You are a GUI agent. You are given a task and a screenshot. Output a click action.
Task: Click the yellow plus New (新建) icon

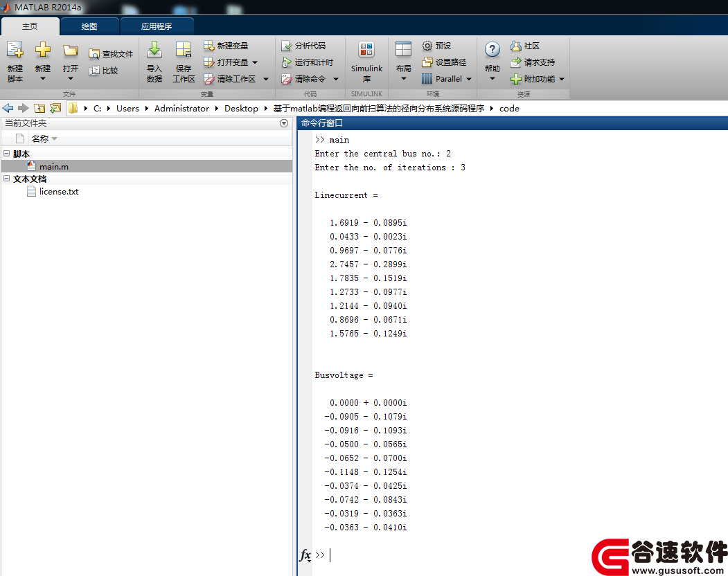[43, 50]
